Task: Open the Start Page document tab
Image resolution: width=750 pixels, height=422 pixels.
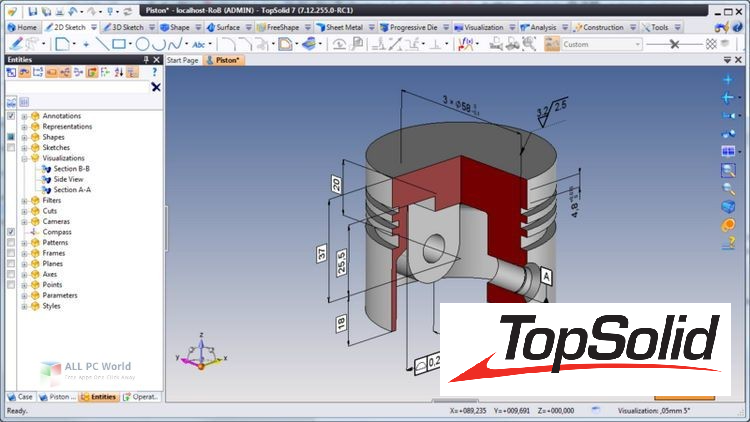Action: point(182,60)
